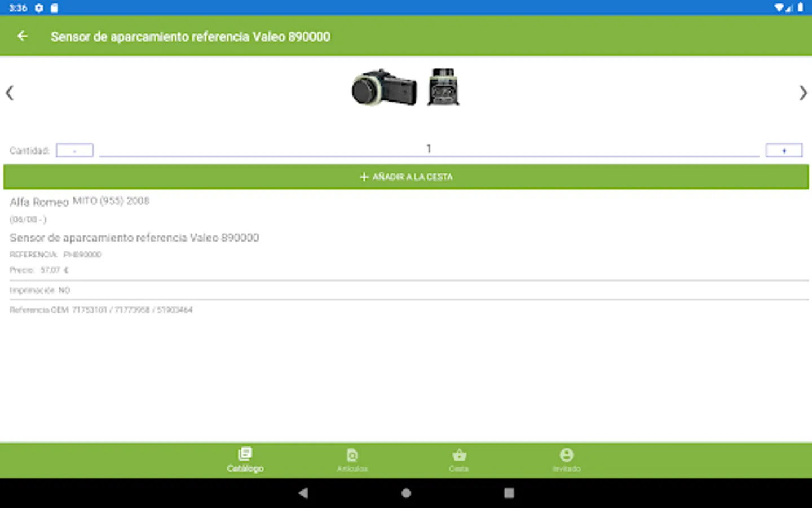Select the Referencia PH890000 text

(55, 255)
